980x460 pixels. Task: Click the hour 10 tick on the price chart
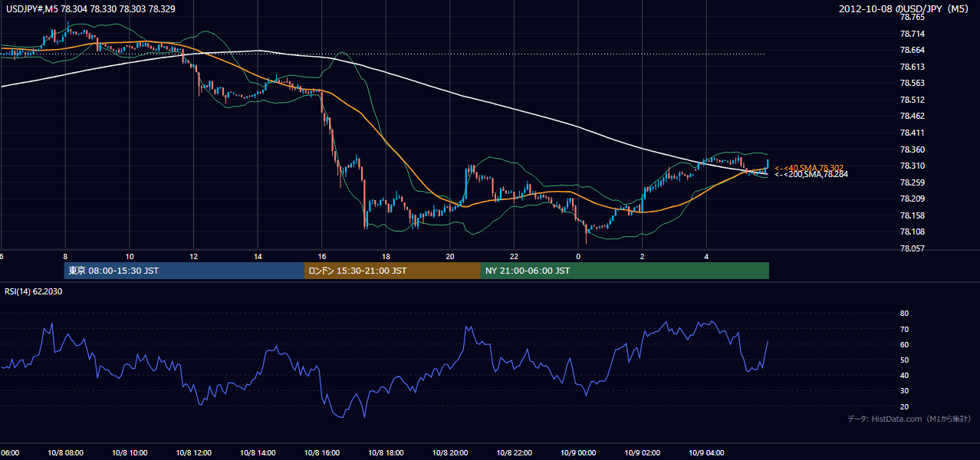(130, 257)
